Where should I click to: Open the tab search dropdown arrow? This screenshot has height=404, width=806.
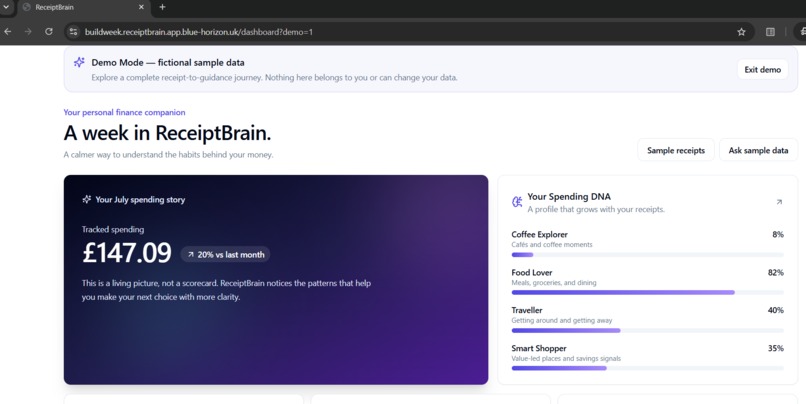(6, 7)
